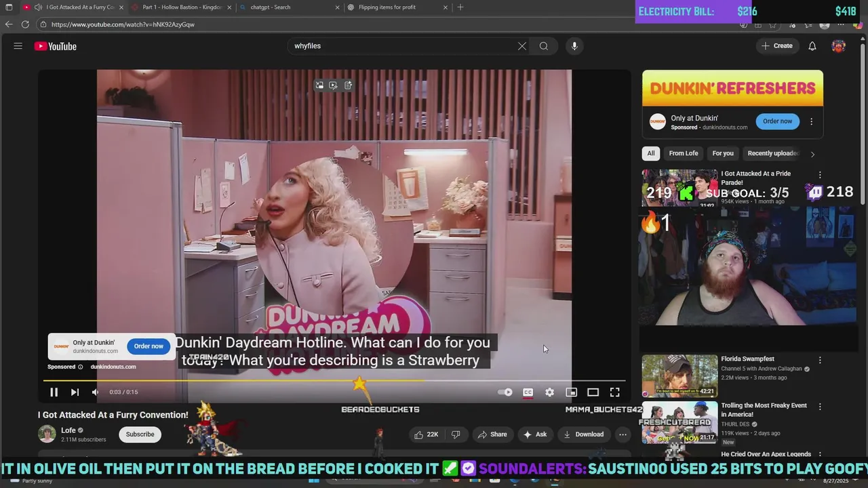868x488 pixels.
Task: Click the Lofe channel name
Action: coord(68,430)
